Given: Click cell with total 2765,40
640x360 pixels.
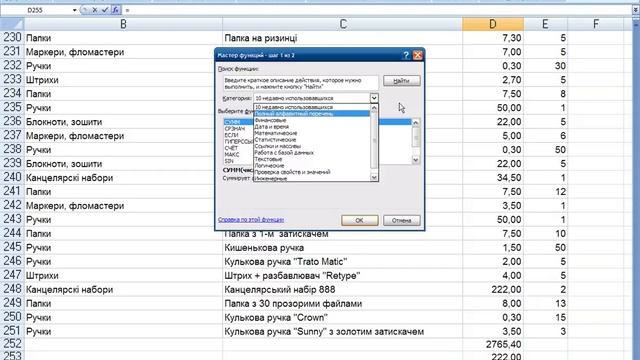Looking at the screenshot, I should tap(493, 344).
